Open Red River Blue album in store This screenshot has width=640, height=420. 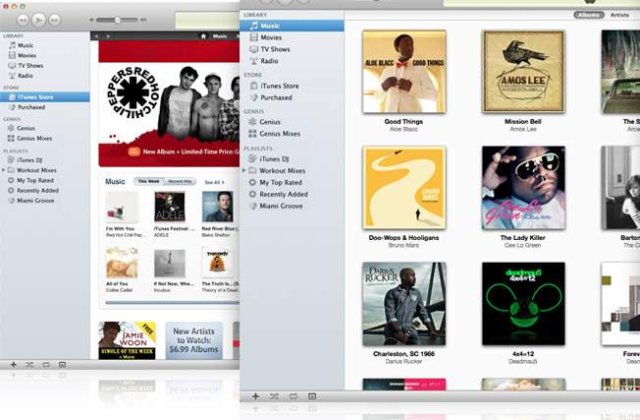[x=218, y=207]
